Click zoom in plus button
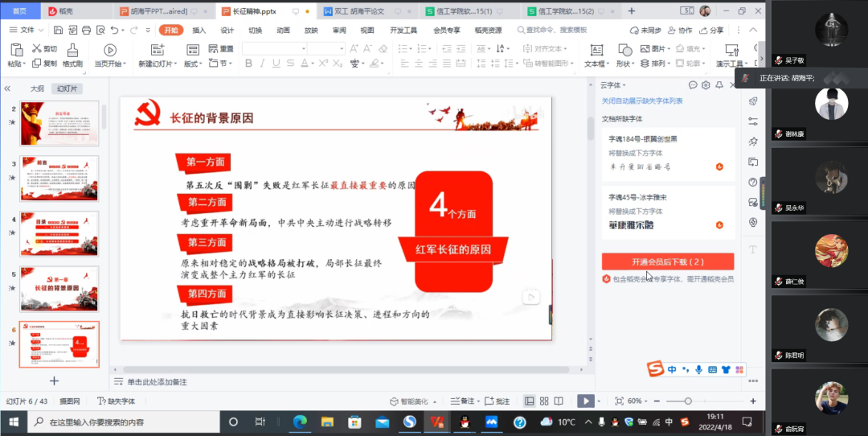The height and width of the screenshot is (436, 868). pos(753,401)
